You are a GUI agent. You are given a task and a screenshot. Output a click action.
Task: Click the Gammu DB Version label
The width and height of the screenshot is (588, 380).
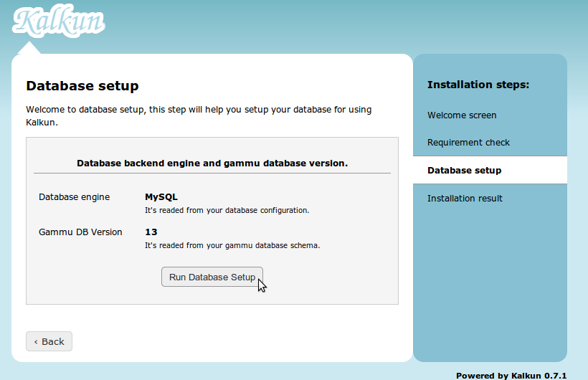tap(80, 232)
